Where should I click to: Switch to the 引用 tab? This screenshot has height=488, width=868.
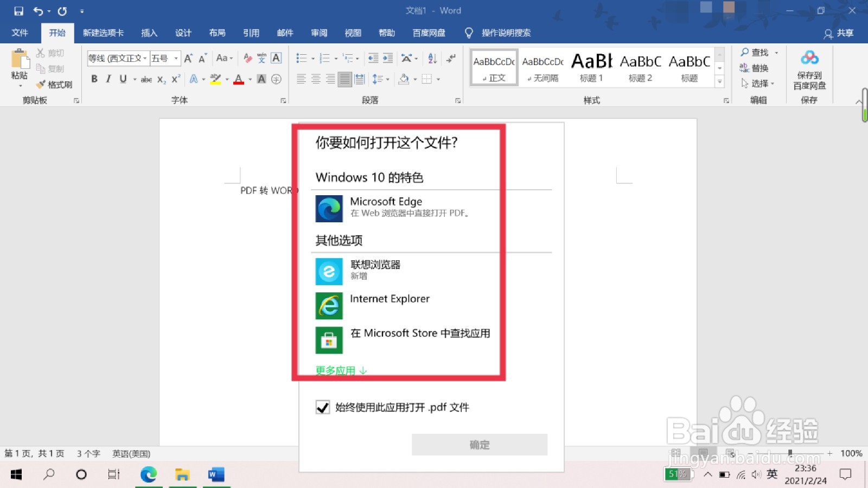[251, 33]
